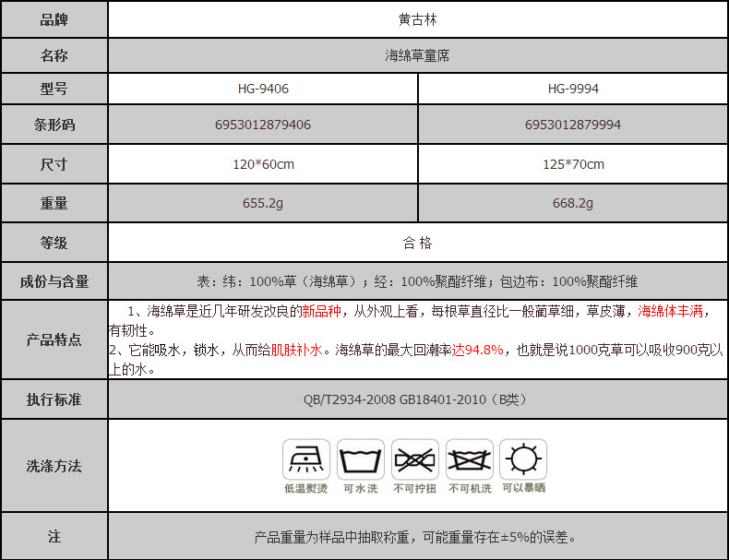Click the size value 125*70cm
Image resolution: width=729 pixels, height=560 pixels.
tap(573, 164)
